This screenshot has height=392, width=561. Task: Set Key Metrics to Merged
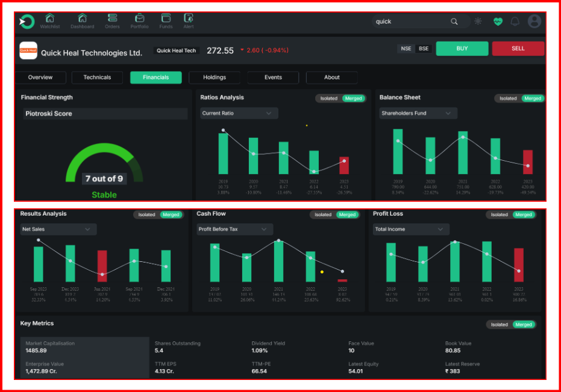point(524,325)
